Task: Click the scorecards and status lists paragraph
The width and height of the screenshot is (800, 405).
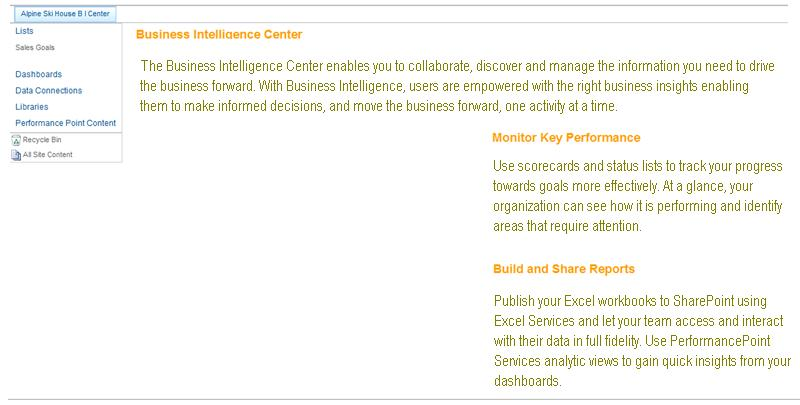Action: pos(638,196)
